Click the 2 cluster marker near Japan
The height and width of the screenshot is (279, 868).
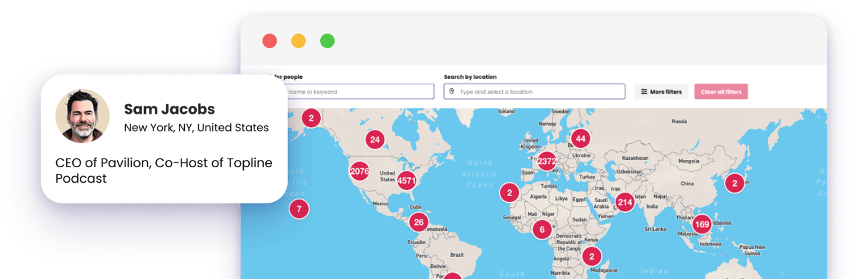tap(735, 183)
